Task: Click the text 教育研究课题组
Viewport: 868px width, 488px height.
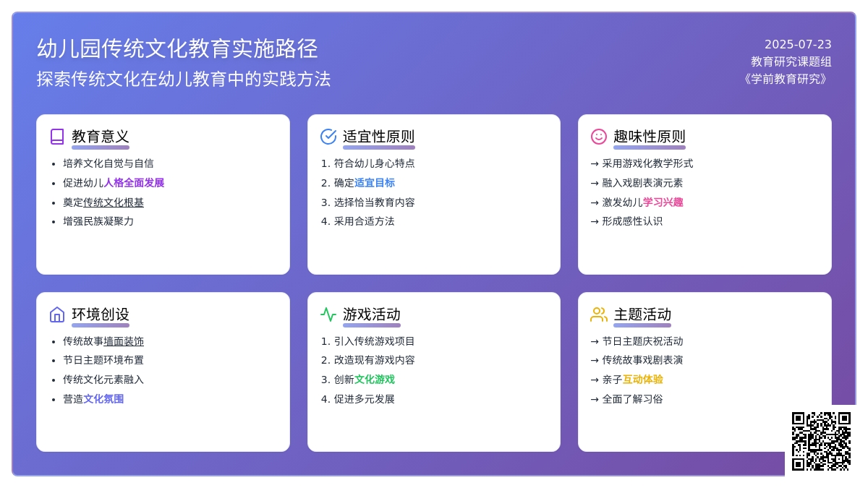Action: coord(791,61)
